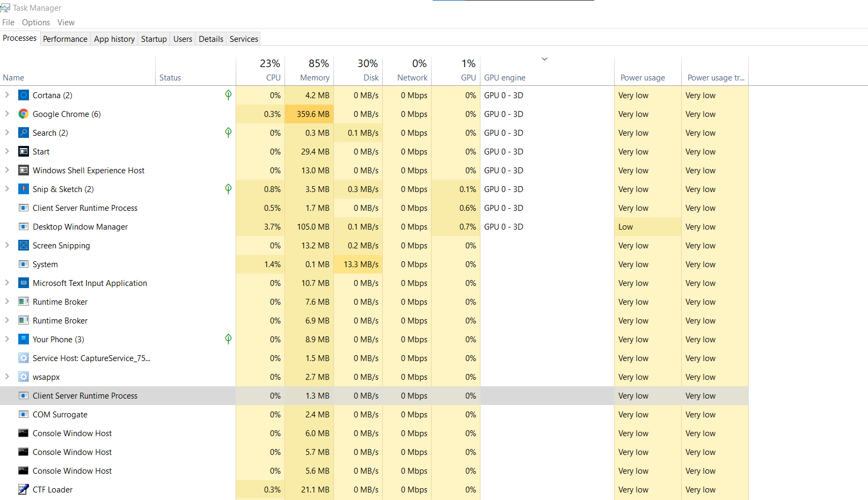Click the System process icon
The height and width of the screenshot is (500, 868).
click(24, 264)
